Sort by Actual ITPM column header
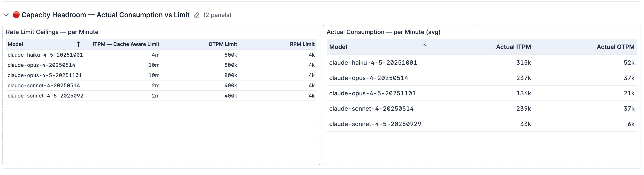The width and height of the screenshot is (644, 175). (513, 47)
